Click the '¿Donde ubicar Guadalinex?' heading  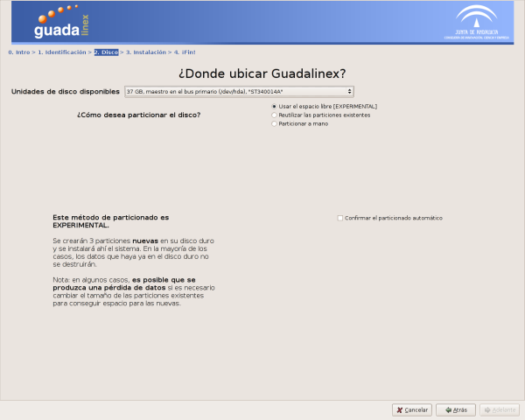tap(262, 73)
